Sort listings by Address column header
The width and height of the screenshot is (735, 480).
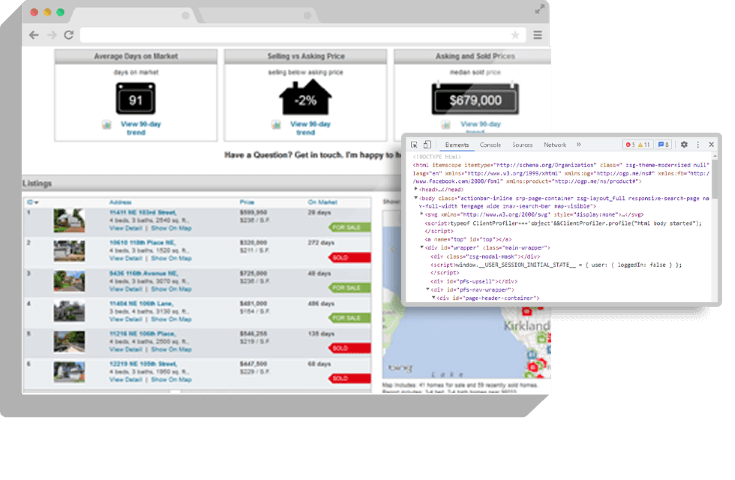click(x=120, y=202)
